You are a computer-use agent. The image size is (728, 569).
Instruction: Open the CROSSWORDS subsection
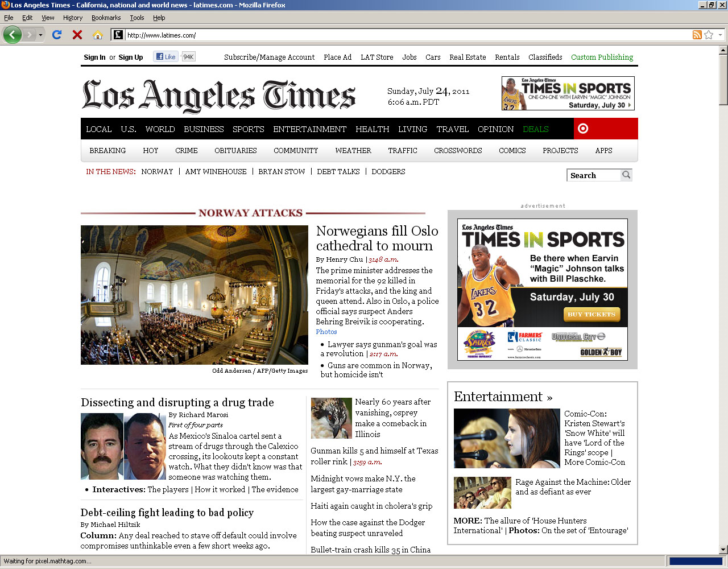(458, 150)
